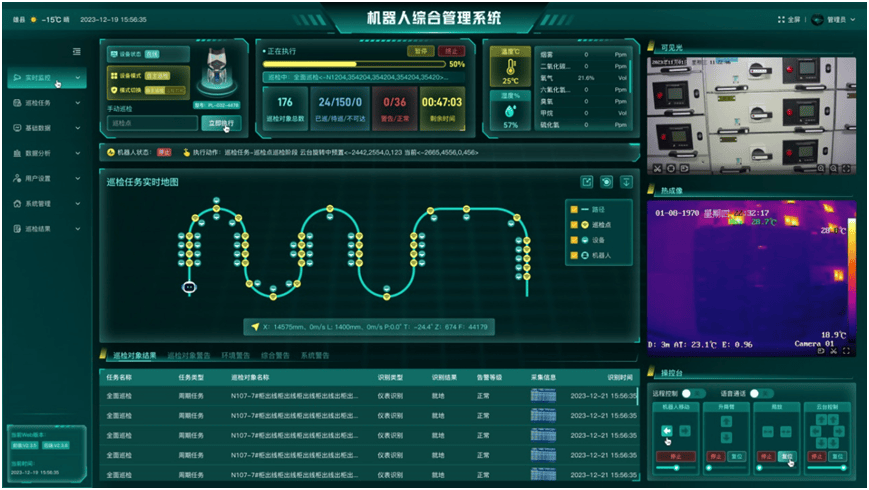The image size is (869, 490).
Task: Click the 湿度 water drop icon
Action: coord(510,111)
